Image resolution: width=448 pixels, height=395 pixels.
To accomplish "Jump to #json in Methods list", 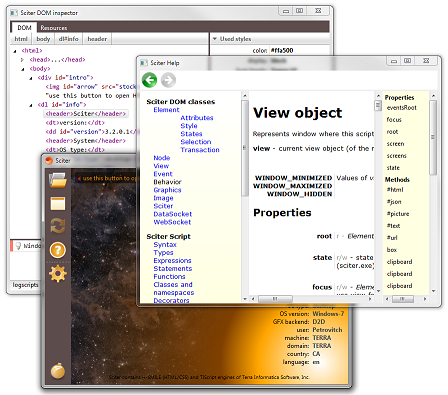I will click(394, 202).
